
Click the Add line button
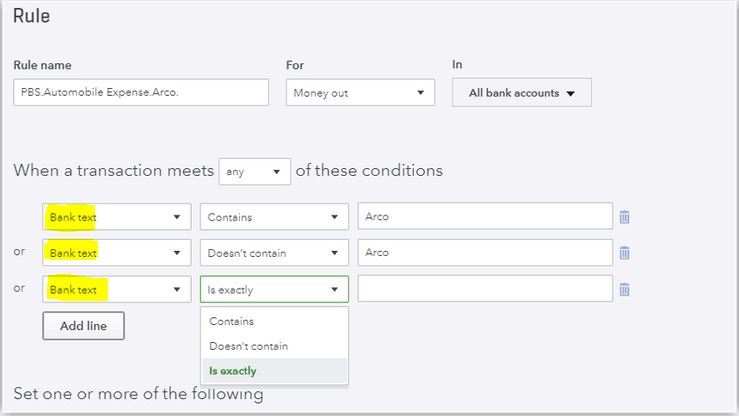[x=83, y=326]
